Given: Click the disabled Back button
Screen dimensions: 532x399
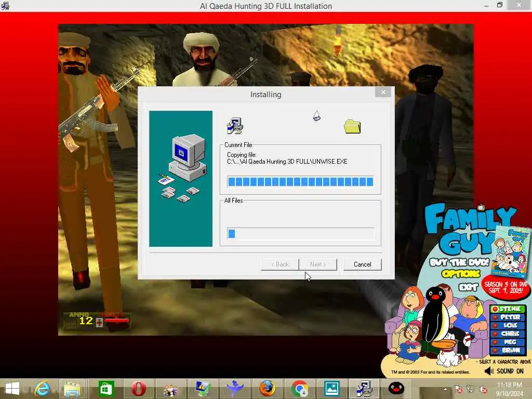Looking at the screenshot, I should click(x=280, y=264).
